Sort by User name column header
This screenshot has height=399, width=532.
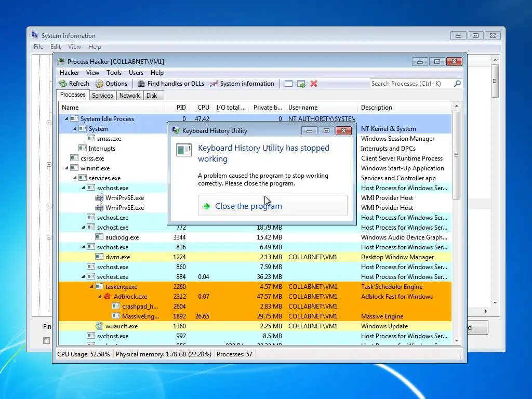tap(321, 107)
